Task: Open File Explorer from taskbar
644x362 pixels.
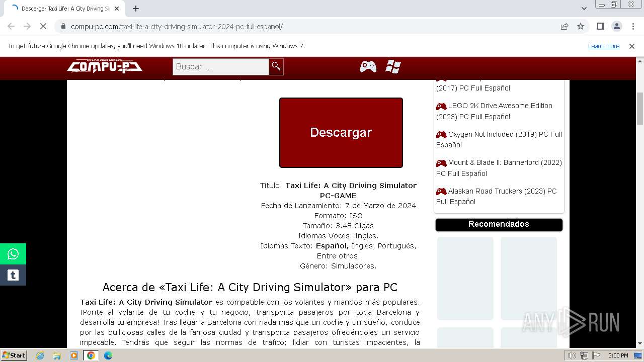Action: [57, 355]
